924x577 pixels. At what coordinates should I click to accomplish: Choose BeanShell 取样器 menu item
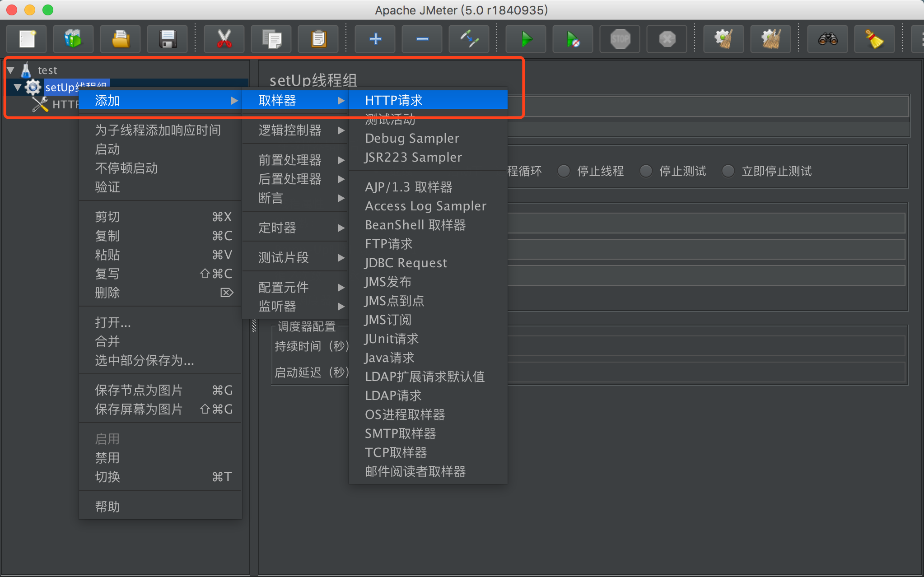[x=428, y=225]
